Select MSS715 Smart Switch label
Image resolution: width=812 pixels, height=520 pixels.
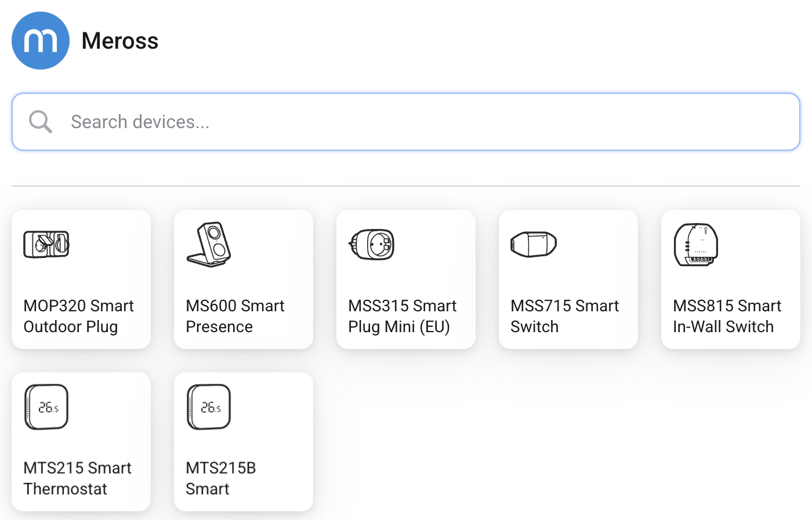coord(564,316)
